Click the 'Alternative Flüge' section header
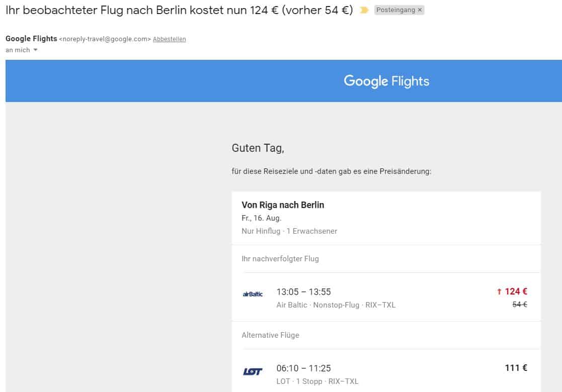 270,335
